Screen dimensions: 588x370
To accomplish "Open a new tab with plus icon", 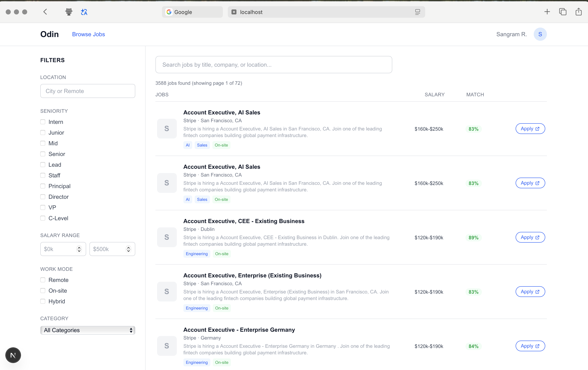I will click(547, 12).
